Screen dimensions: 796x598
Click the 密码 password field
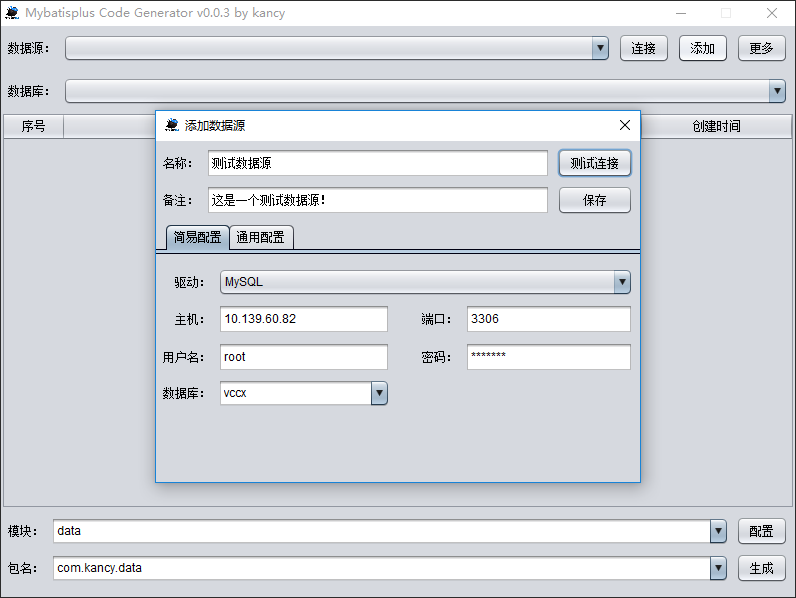(x=548, y=356)
